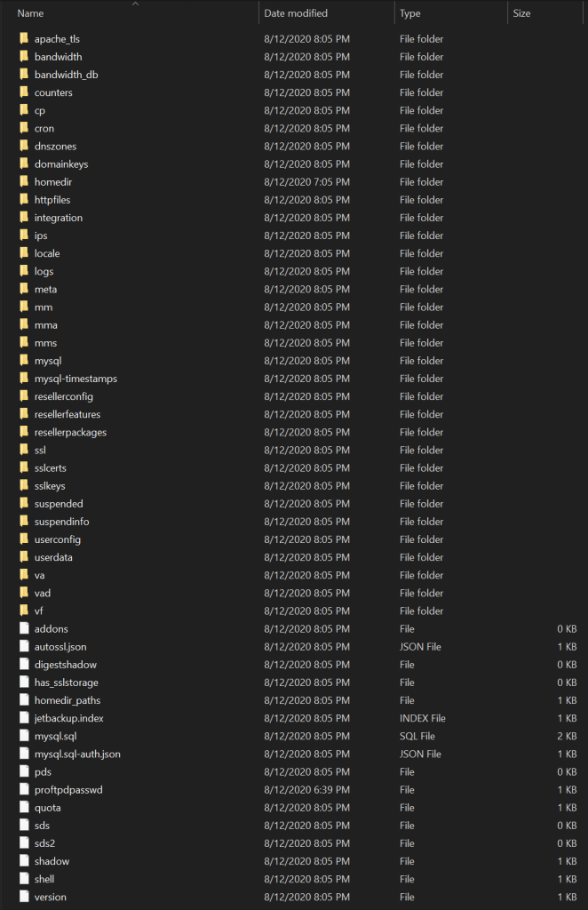Sort files by Size column
The height and width of the screenshot is (910, 588).
coord(521,13)
